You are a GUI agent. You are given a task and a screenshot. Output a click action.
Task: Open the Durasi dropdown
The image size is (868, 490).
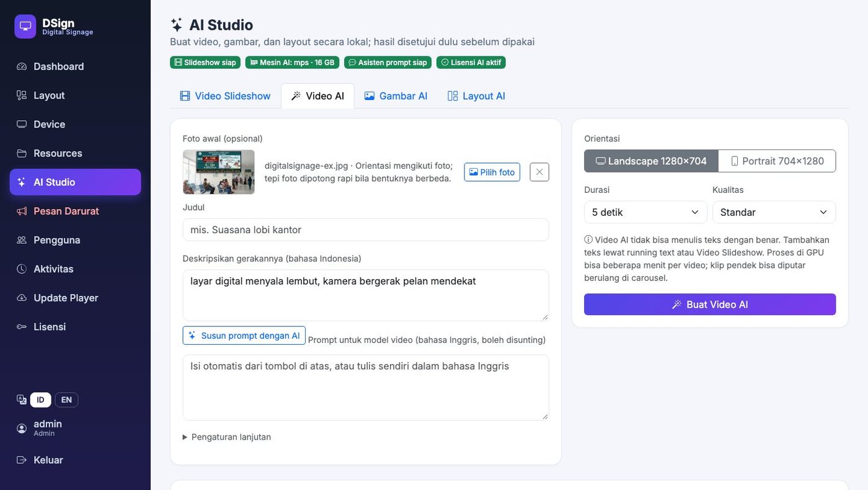click(x=645, y=212)
